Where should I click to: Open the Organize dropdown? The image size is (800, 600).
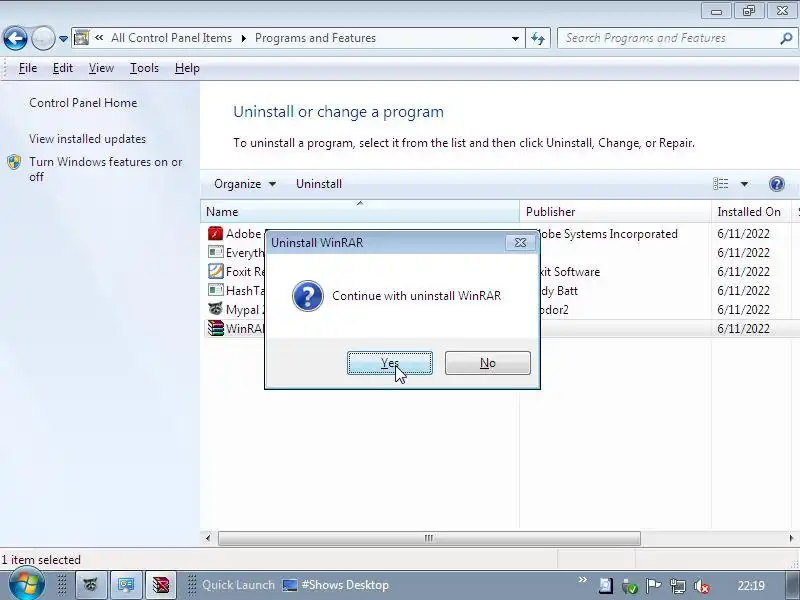pyautogui.click(x=245, y=184)
